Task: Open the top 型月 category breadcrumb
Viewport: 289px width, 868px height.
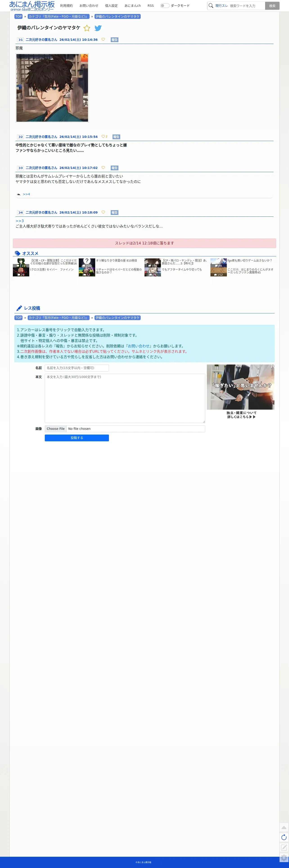Action: pos(59,16)
